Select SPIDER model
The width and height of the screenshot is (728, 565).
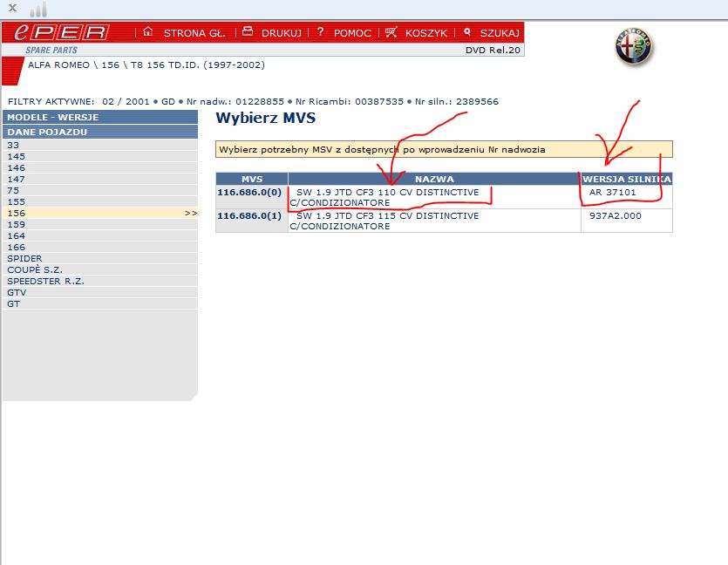tap(100, 259)
